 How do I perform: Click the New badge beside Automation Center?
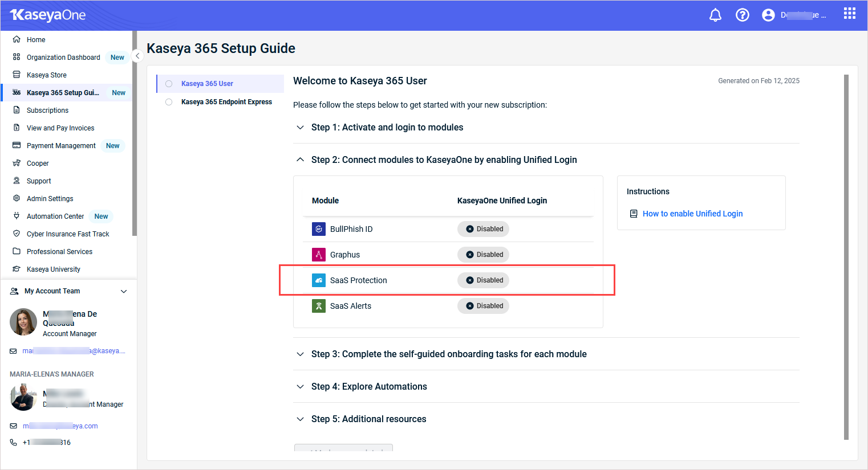[x=102, y=216]
